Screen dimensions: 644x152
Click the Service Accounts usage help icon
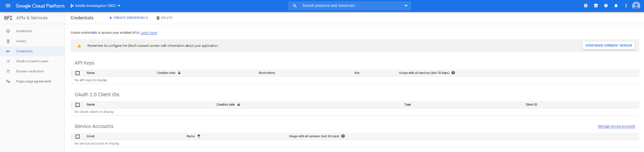(343, 136)
